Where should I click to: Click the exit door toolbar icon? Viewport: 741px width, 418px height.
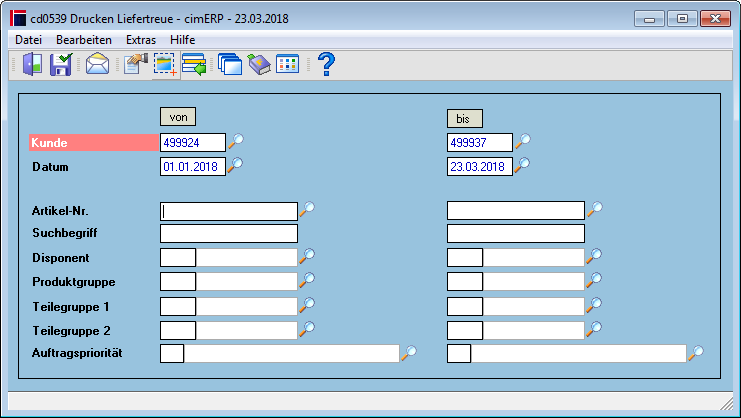(x=32, y=64)
